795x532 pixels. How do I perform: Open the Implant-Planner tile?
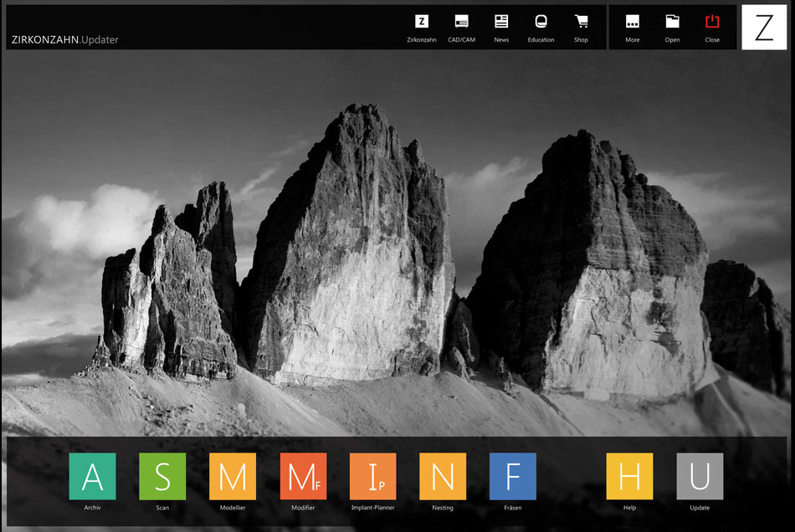[x=372, y=476]
